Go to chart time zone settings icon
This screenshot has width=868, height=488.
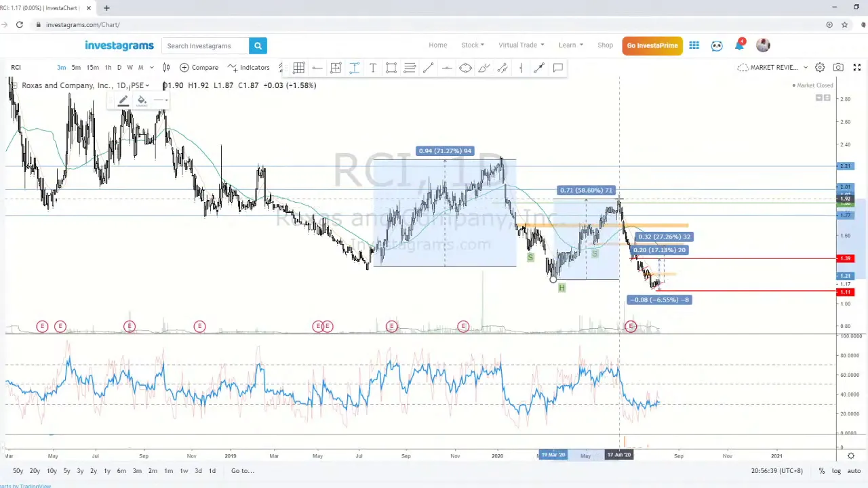point(851,455)
